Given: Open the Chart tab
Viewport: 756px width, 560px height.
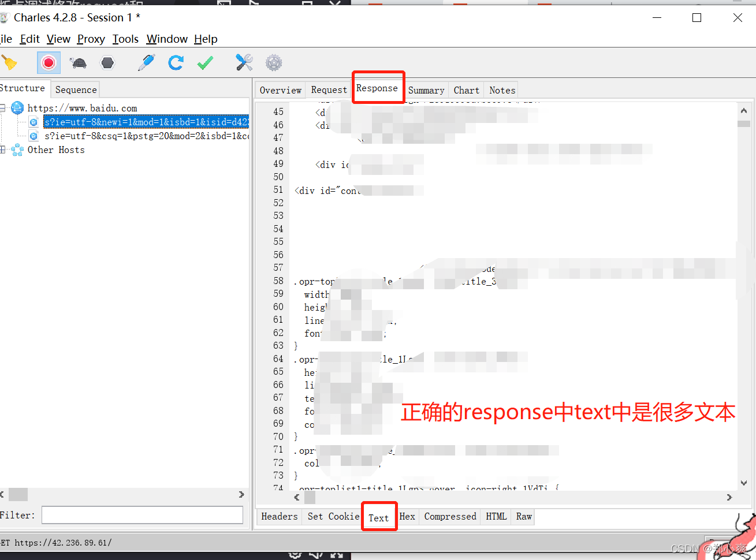Looking at the screenshot, I should (x=466, y=90).
